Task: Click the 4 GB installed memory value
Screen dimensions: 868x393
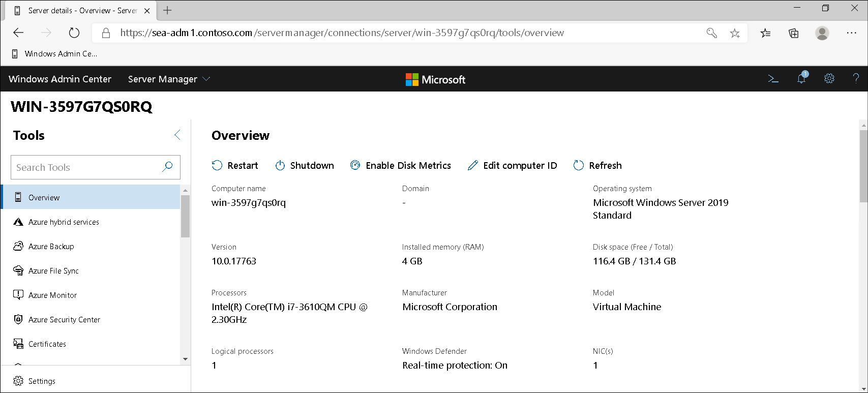Action: 412,261
